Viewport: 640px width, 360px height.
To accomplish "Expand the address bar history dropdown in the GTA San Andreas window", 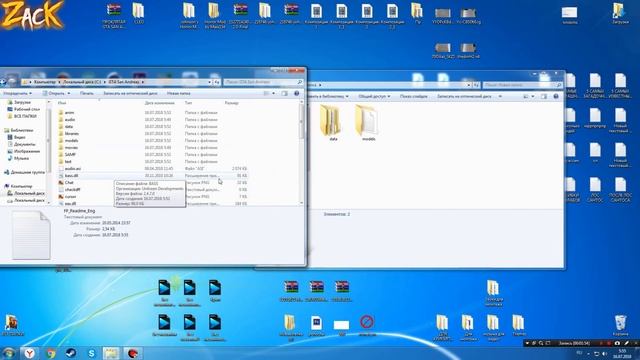I will pos(209,82).
